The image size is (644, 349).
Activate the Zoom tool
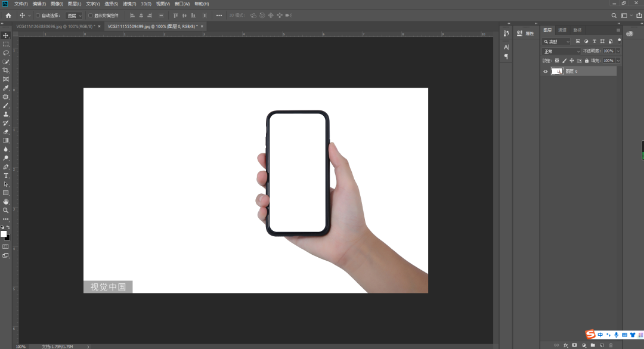[6, 210]
